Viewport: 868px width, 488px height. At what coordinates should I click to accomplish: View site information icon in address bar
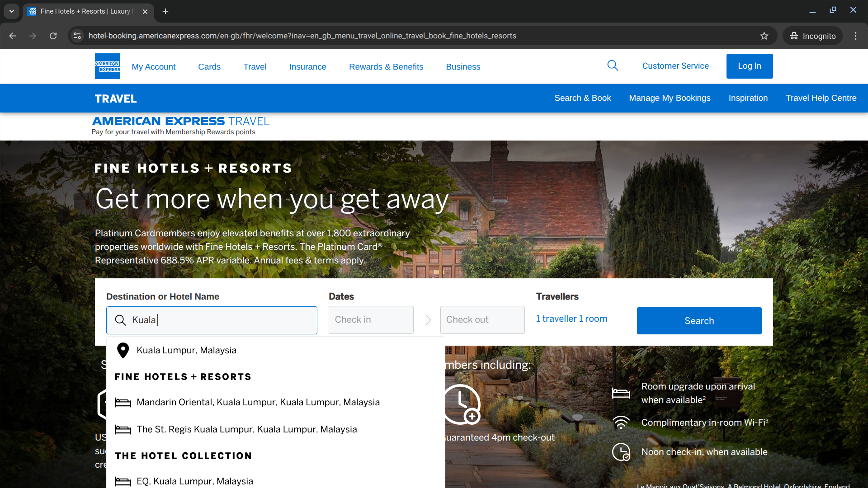pyautogui.click(x=77, y=36)
